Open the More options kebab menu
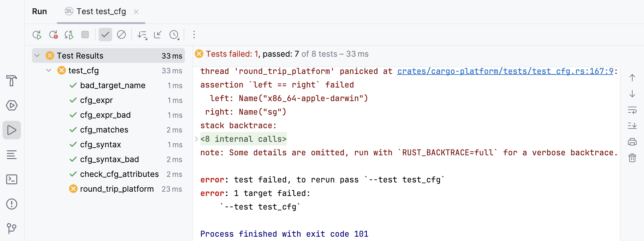The width and height of the screenshot is (644, 241). click(x=194, y=35)
